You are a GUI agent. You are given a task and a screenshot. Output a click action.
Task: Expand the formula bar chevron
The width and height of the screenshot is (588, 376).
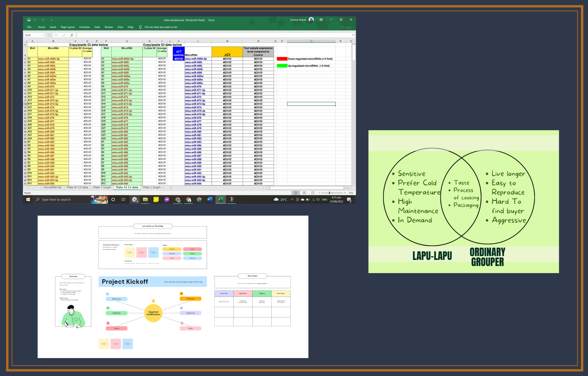353,35
